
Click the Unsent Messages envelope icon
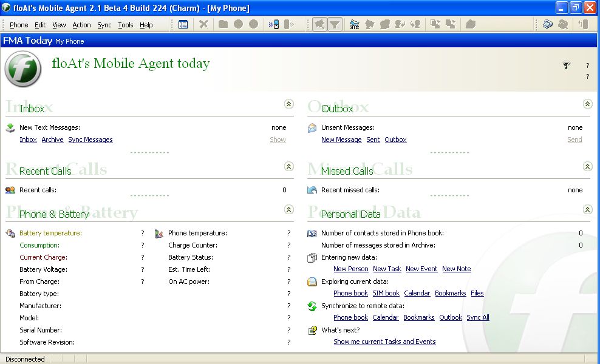(312, 128)
